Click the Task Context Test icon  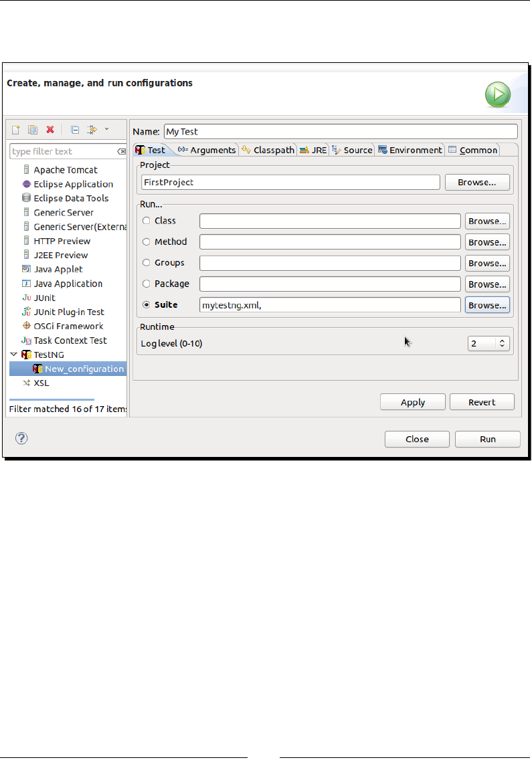26,340
